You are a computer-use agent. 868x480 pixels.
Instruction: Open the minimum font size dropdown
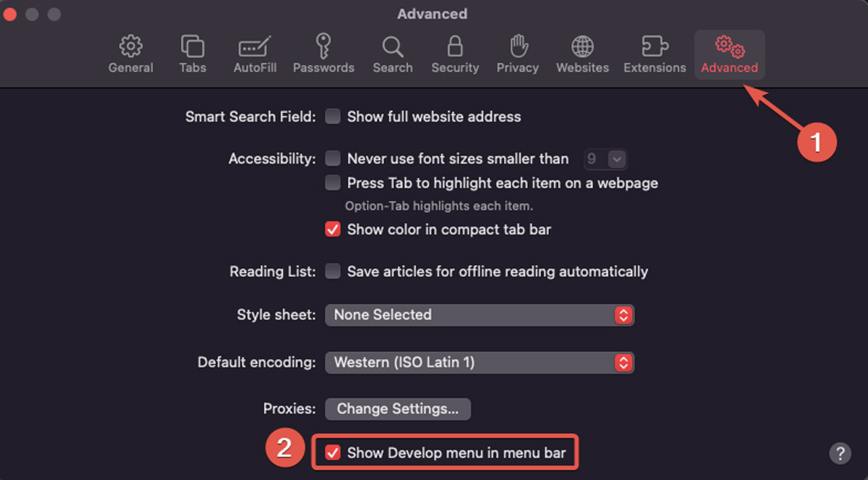pos(605,159)
